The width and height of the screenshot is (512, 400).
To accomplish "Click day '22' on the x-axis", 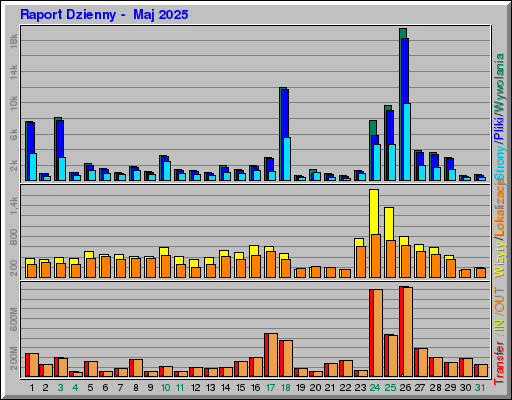I will pos(345,388).
